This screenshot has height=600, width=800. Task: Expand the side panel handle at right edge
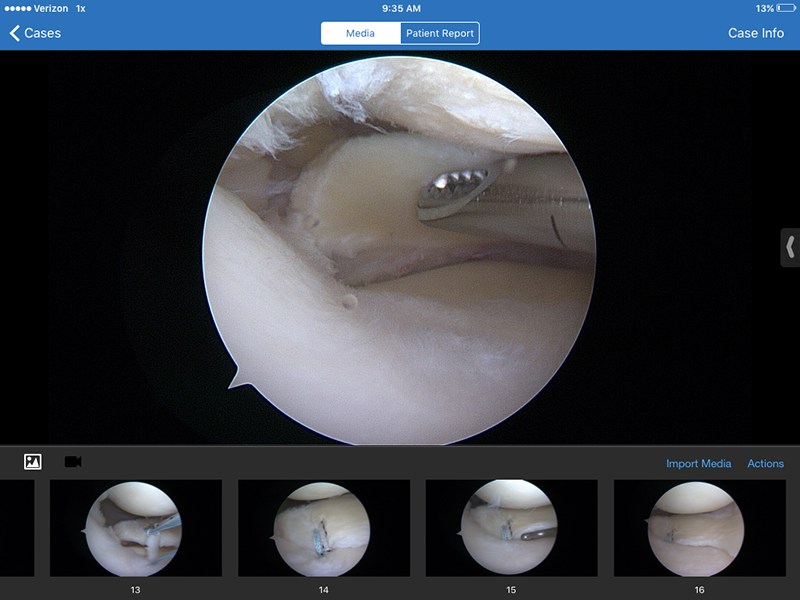point(790,247)
